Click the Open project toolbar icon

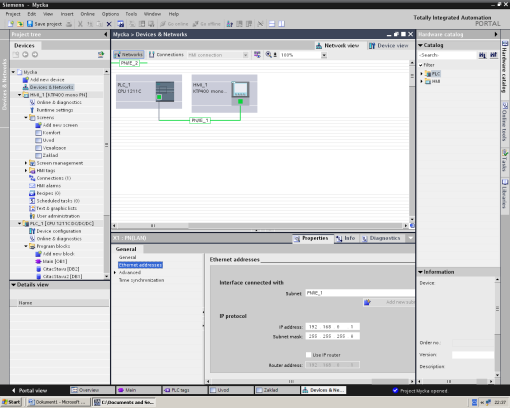pos(20,24)
